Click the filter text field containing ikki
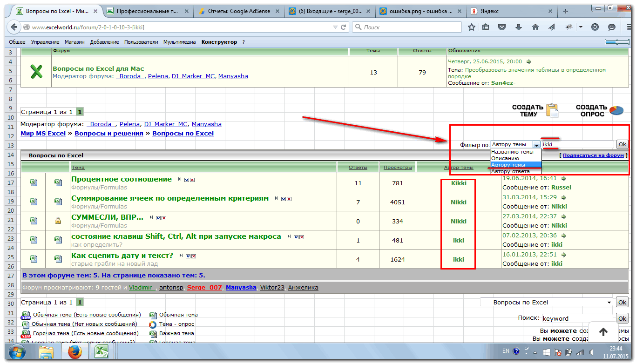This screenshot has width=636, height=364. coord(578,145)
